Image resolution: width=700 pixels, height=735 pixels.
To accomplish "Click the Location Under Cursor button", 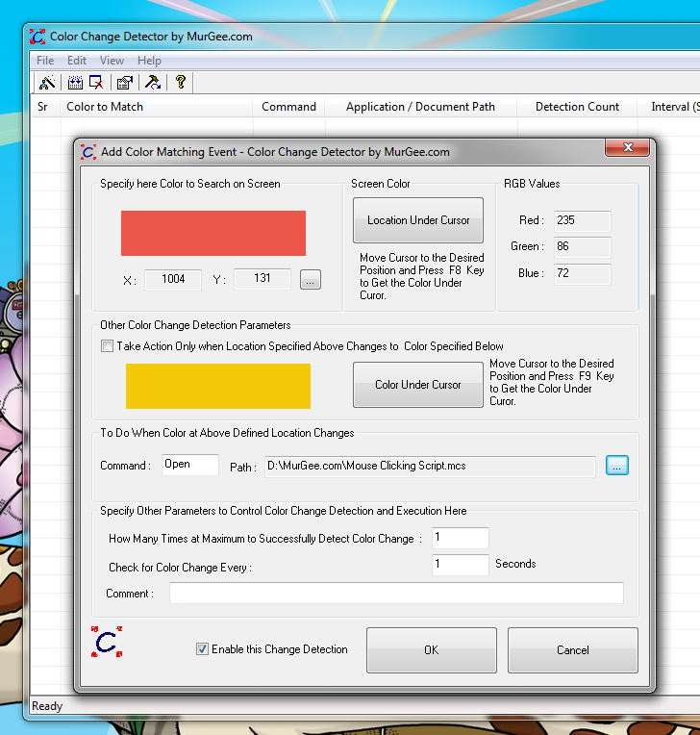I will 418,220.
